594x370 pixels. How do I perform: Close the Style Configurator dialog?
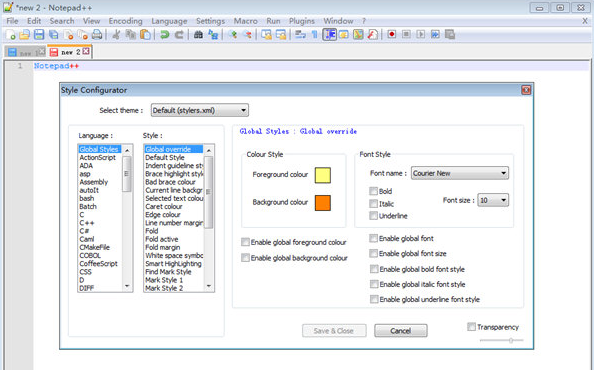pos(526,90)
